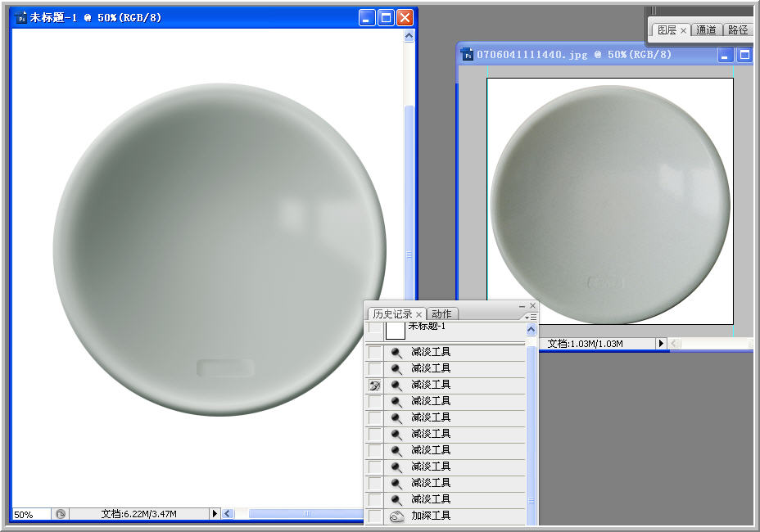Select the 未标题-1 snapshot name in History
Viewport: 760px width, 532px height.
pyautogui.click(x=427, y=326)
